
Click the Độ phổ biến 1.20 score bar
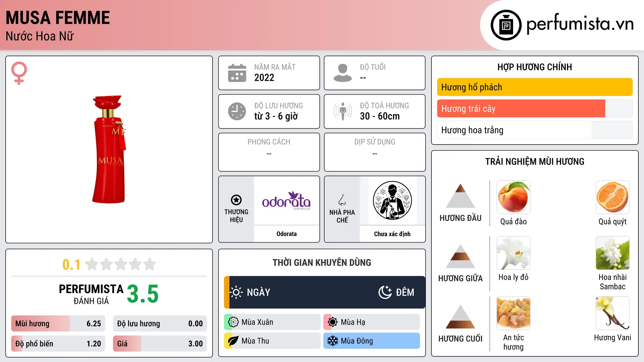pyautogui.click(x=58, y=344)
